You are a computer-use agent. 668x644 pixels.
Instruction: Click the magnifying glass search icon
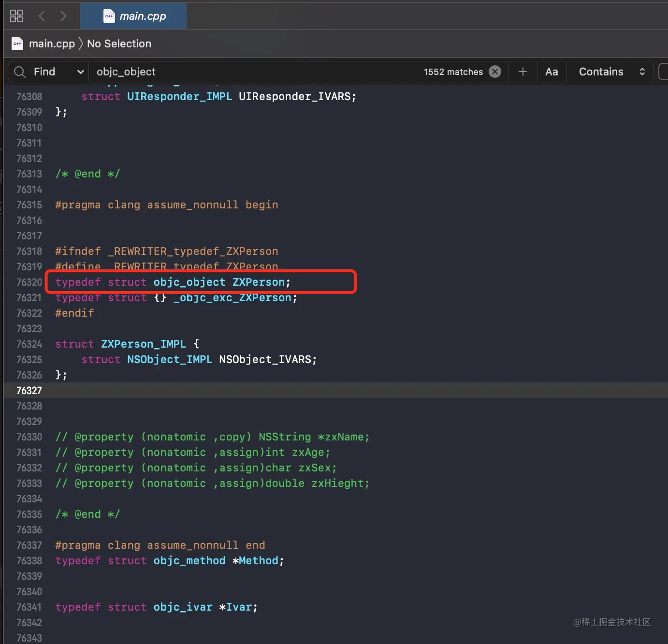[x=20, y=72]
